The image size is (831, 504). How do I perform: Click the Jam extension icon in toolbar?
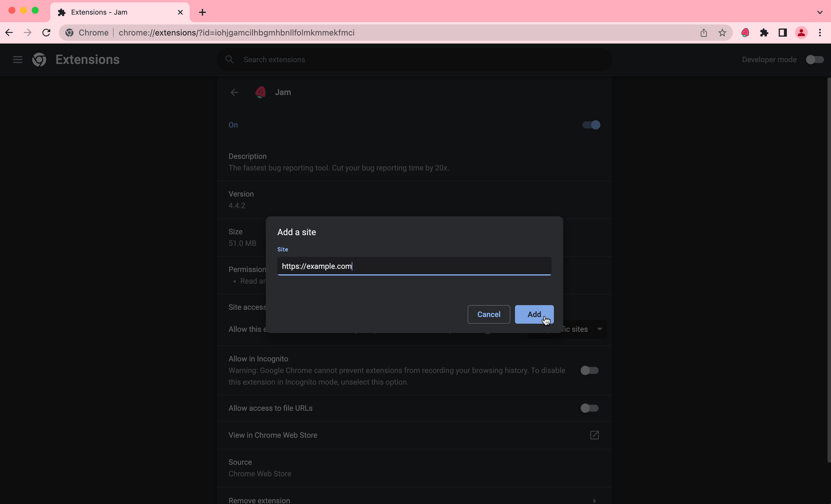(x=745, y=33)
